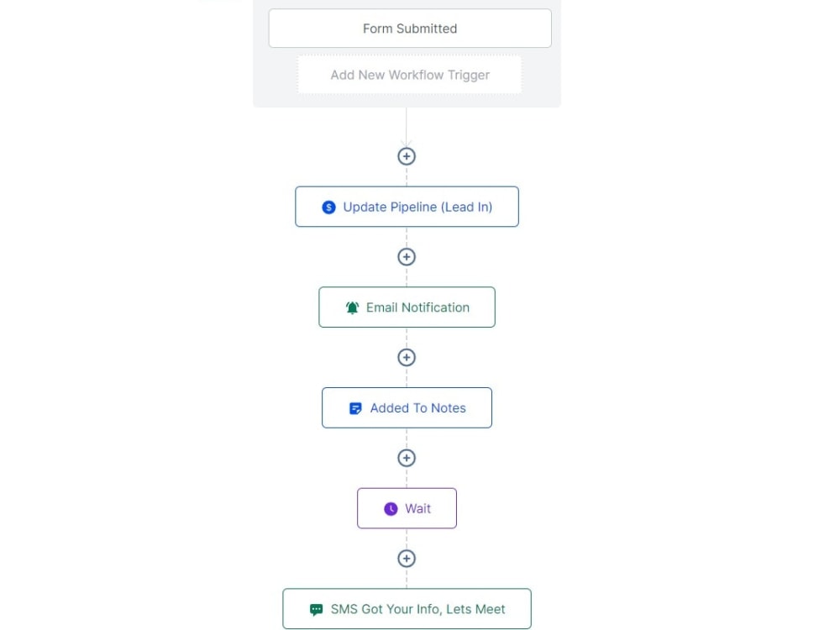Click the dollar icon on Update Pipeline
The width and height of the screenshot is (840, 630).
point(329,207)
